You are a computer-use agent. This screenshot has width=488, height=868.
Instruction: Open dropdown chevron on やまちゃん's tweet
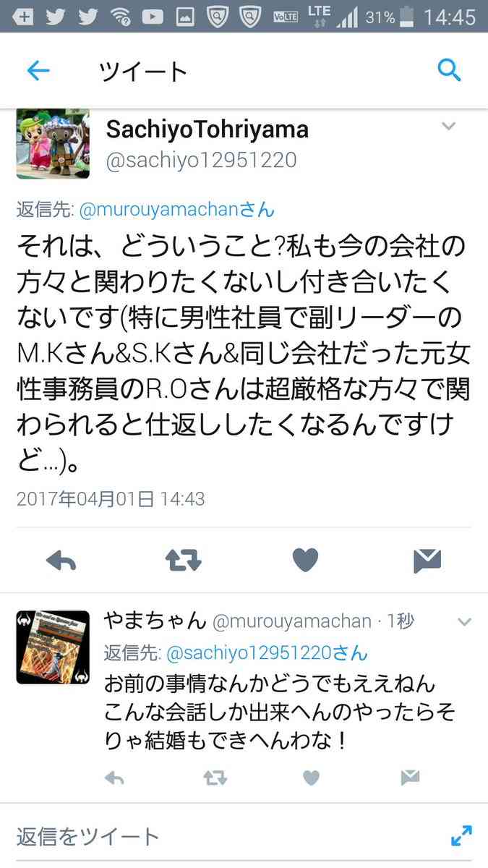point(465,621)
